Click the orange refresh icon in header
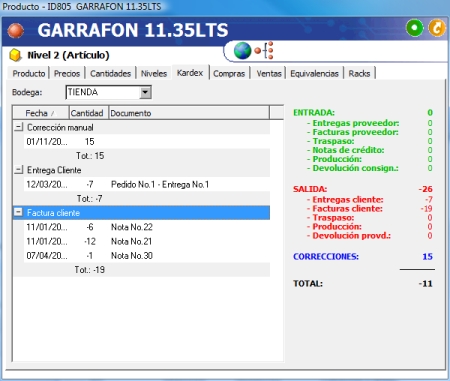 437,28
